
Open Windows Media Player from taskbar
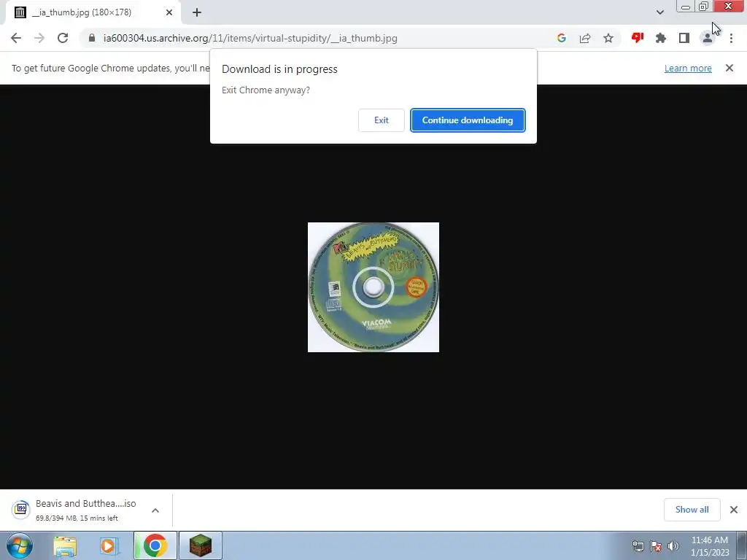109,545
